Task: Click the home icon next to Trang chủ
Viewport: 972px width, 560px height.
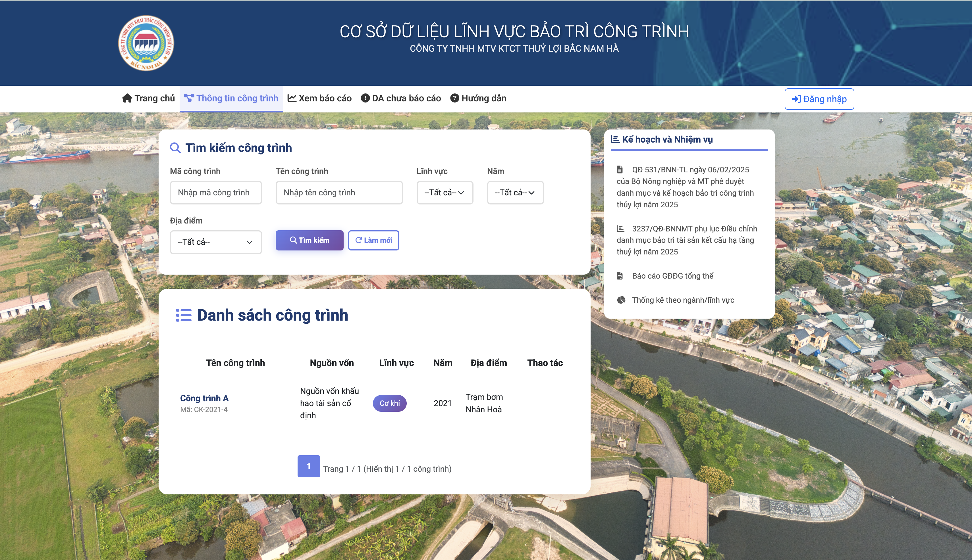Action: pyautogui.click(x=127, y=99)
